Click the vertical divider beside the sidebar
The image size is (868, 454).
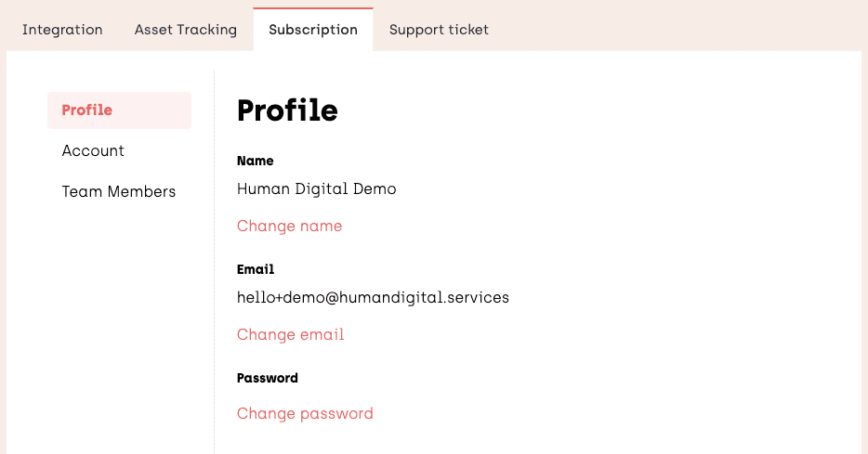click(x=215, y=279)
